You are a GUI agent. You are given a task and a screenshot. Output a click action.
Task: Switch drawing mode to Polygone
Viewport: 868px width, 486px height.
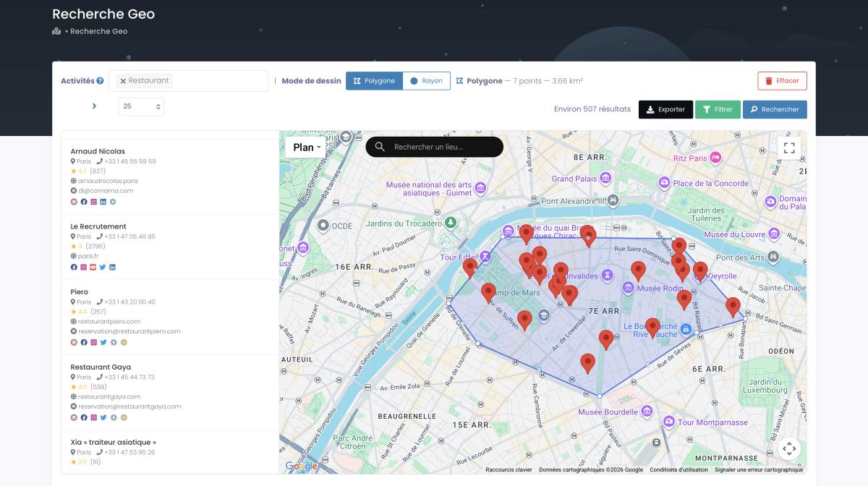[374, 81]
